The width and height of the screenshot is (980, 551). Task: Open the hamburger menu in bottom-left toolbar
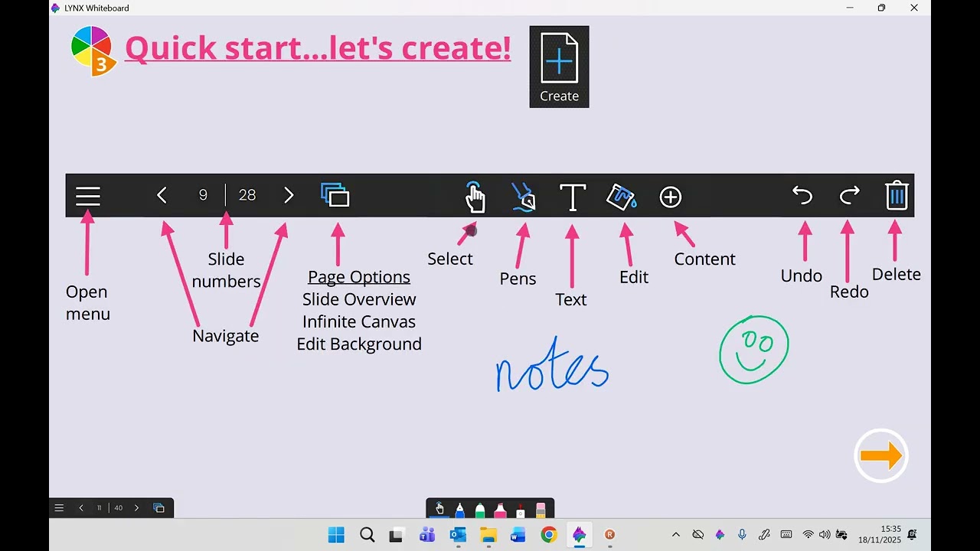click(59, 507)
